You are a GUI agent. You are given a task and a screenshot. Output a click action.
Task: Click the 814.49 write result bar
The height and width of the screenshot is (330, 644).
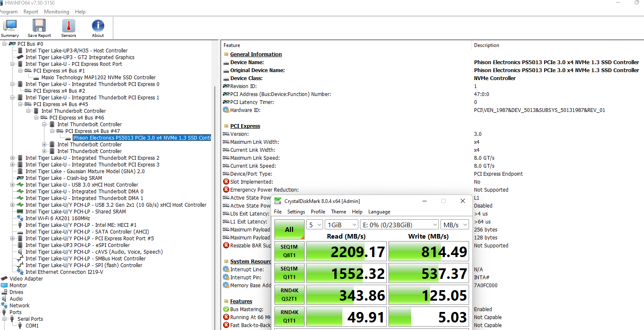[429, 251]
